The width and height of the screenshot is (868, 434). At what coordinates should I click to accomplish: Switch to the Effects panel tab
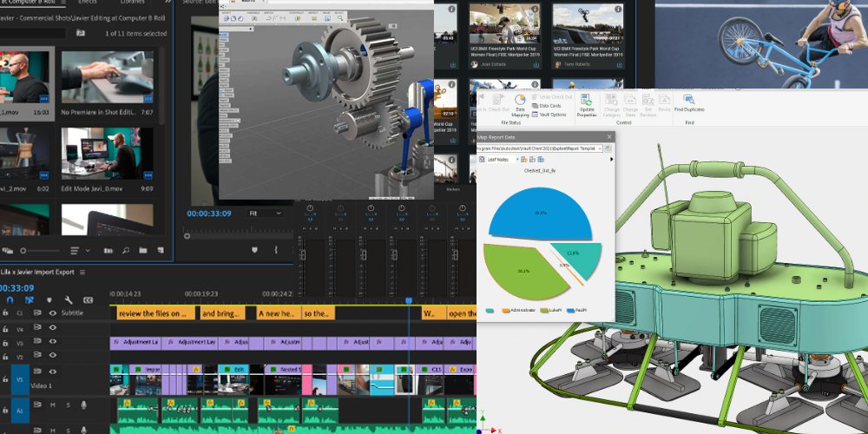[x=87, y=3]
